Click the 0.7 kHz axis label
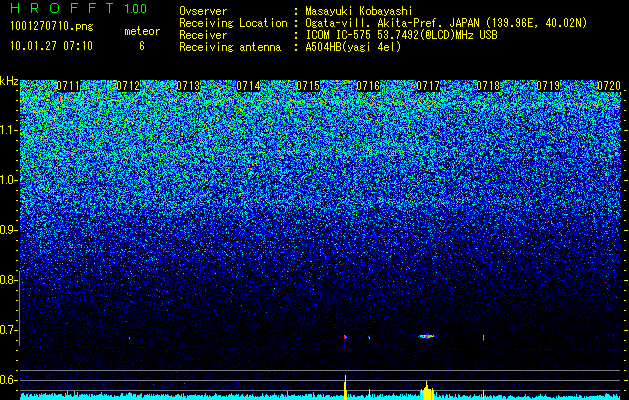The height and width of the screenshot is (400, 629). [9, 330]
